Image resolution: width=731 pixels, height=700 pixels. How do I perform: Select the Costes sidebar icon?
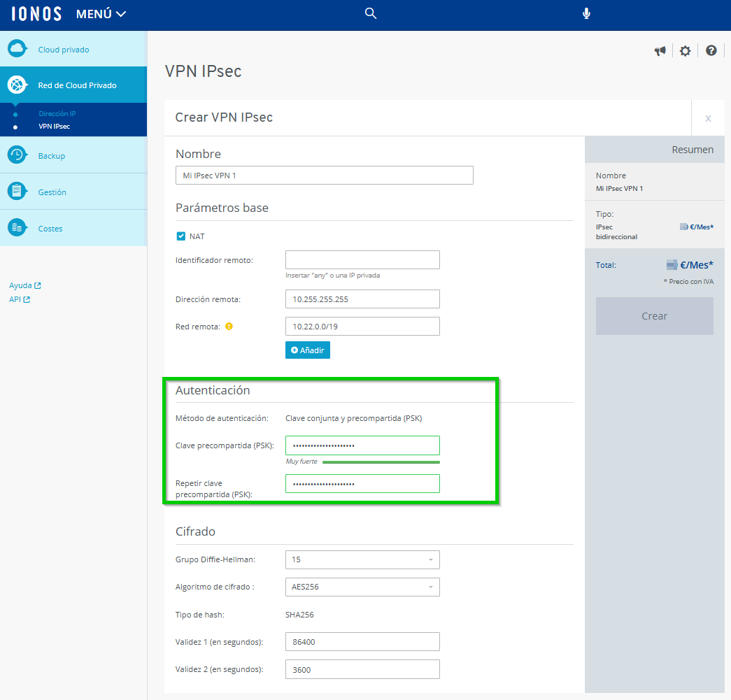(18, 228)
